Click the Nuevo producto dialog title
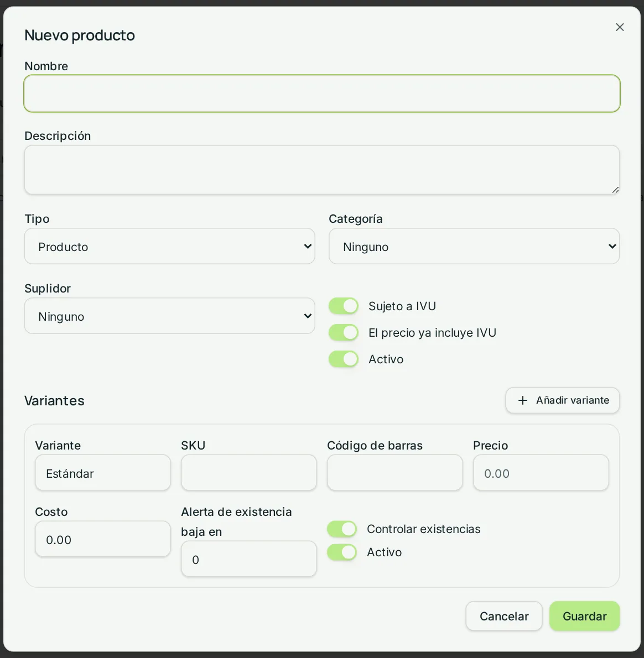 coord(80,35)
